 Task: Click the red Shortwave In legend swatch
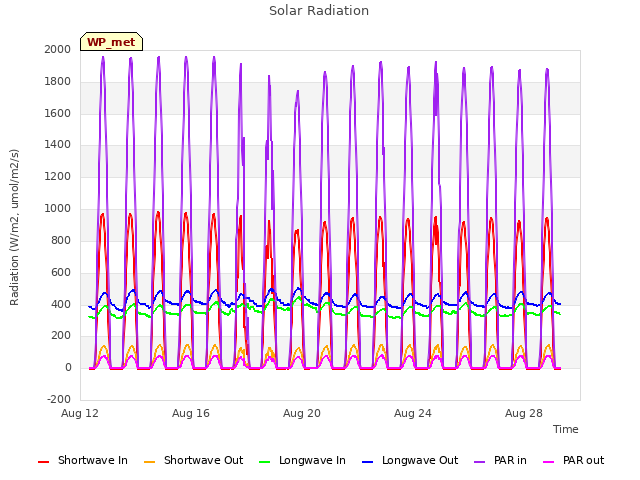43,462
